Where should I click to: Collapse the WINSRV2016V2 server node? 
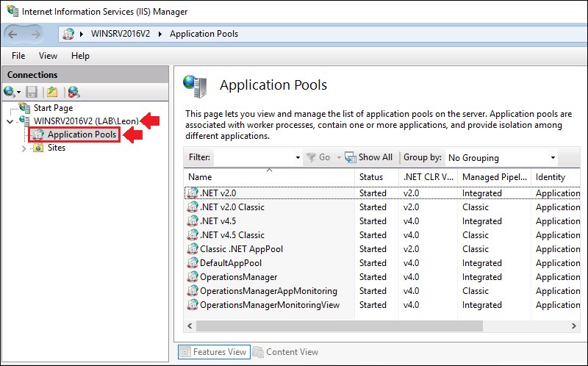[10, 121]
